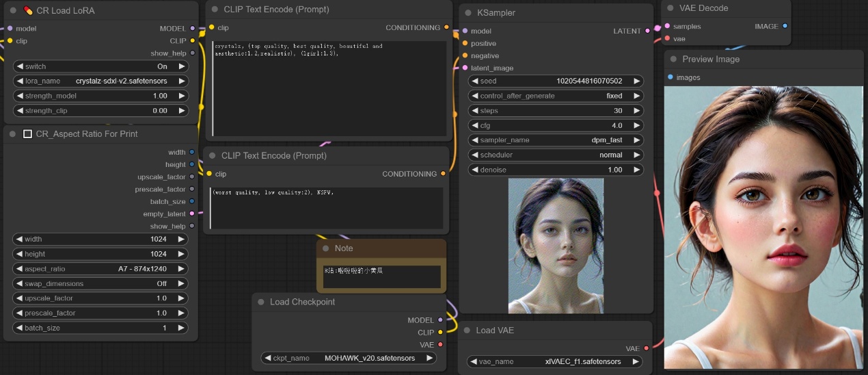Open the sampler_name dpm_fast dropdown

[x=556, y=140]
